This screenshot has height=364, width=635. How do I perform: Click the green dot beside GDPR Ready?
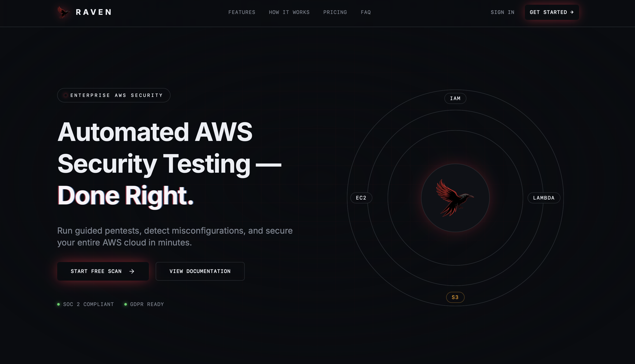[x=126, y=304]
